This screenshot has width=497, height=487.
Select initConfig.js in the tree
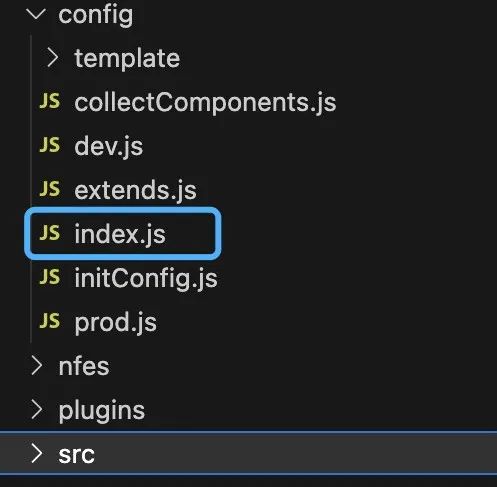click(x=146, y=278)
